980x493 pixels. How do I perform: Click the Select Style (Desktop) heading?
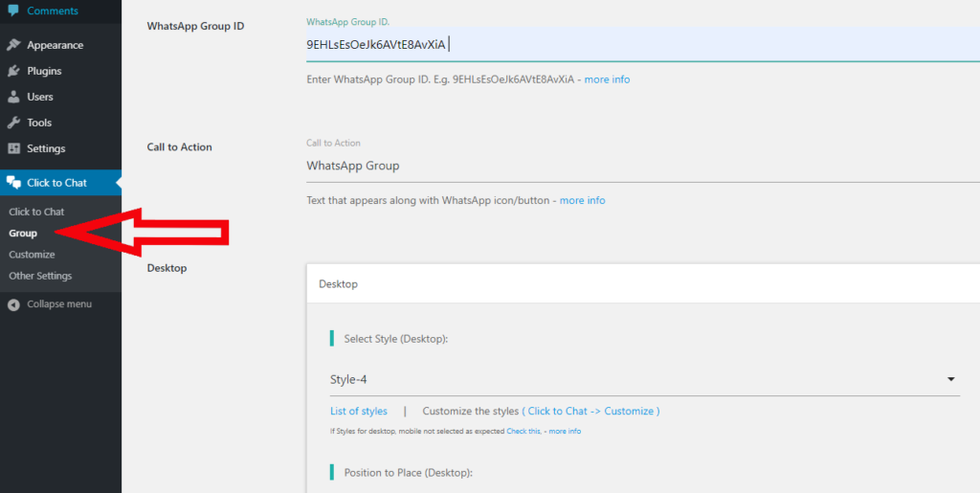point(397,339)
